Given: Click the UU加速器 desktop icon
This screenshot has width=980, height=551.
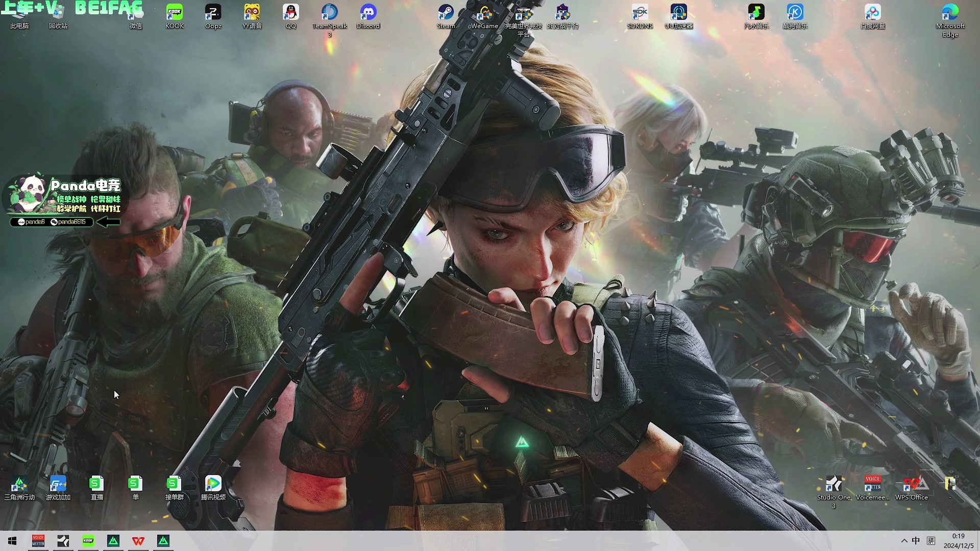Looking at the screenshot, I should [679, 16].
